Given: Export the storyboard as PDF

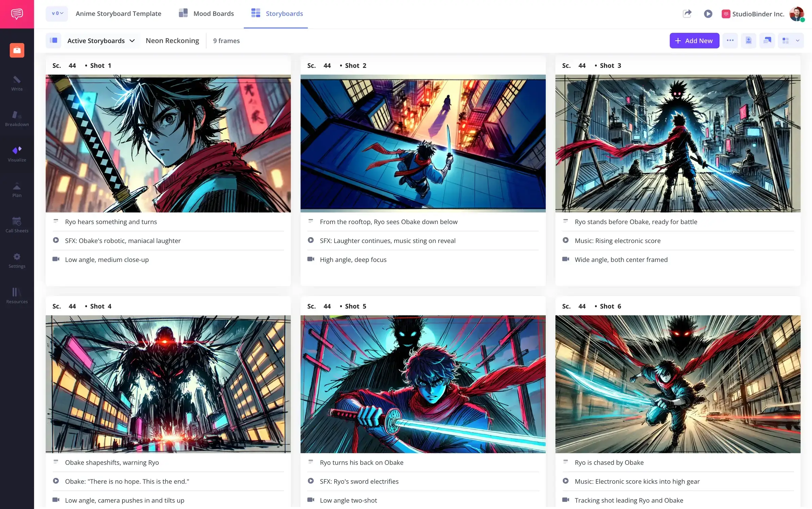Looking at the screenshot, I should [748, 41].
